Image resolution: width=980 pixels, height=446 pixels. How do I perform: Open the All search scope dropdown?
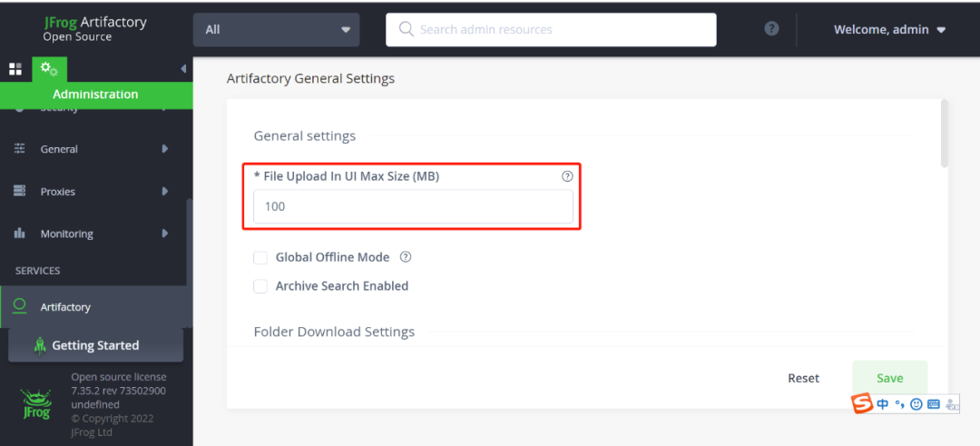276,29
